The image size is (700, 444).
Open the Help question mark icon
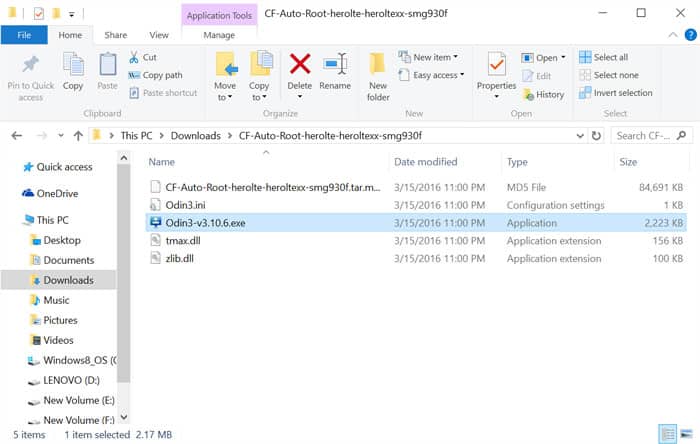[690, 35]
